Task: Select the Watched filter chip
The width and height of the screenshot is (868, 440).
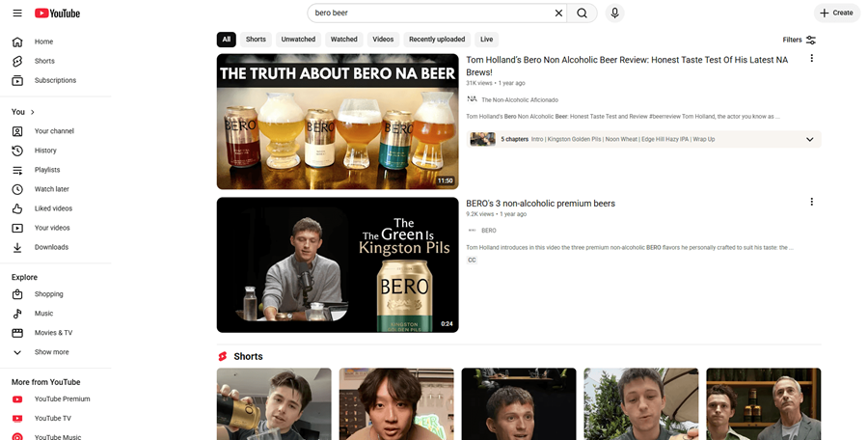Action: (343, 40)
